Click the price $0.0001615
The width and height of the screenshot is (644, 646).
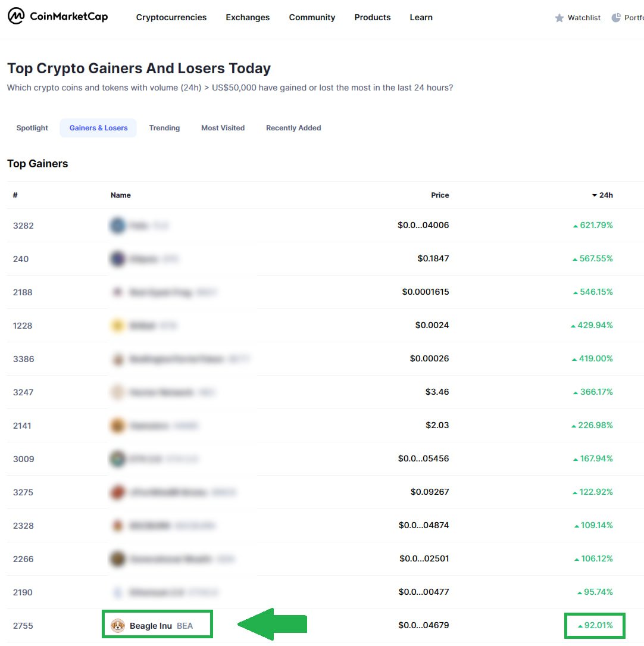[x=426, y=292]
